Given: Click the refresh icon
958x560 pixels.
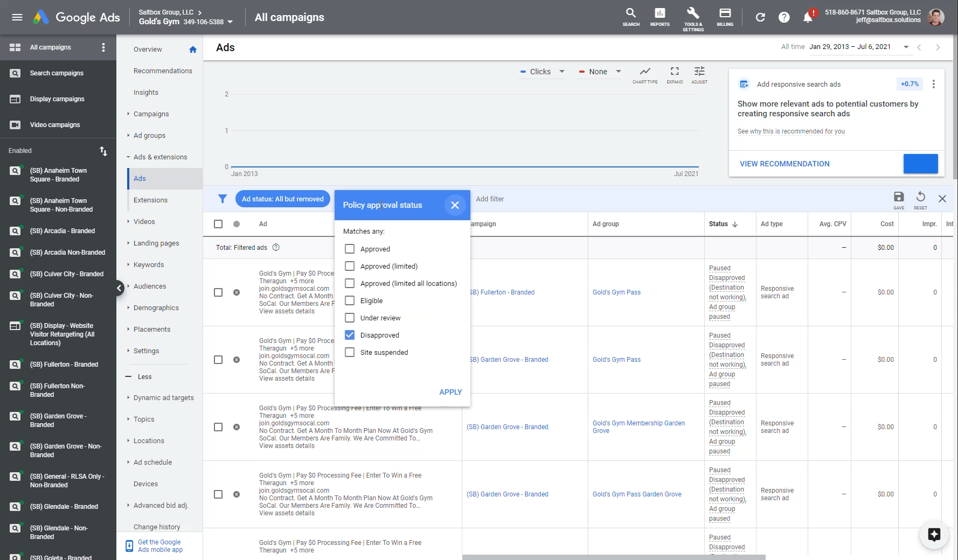Looking at the screenshot, I should [x=760, y=17].
